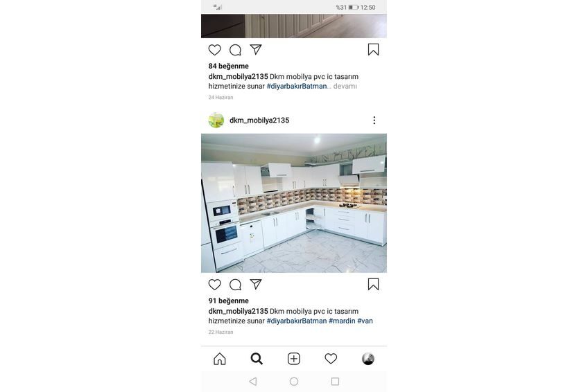
Task: Bookmark the white kitchen post
Action: tap(373, 284)
